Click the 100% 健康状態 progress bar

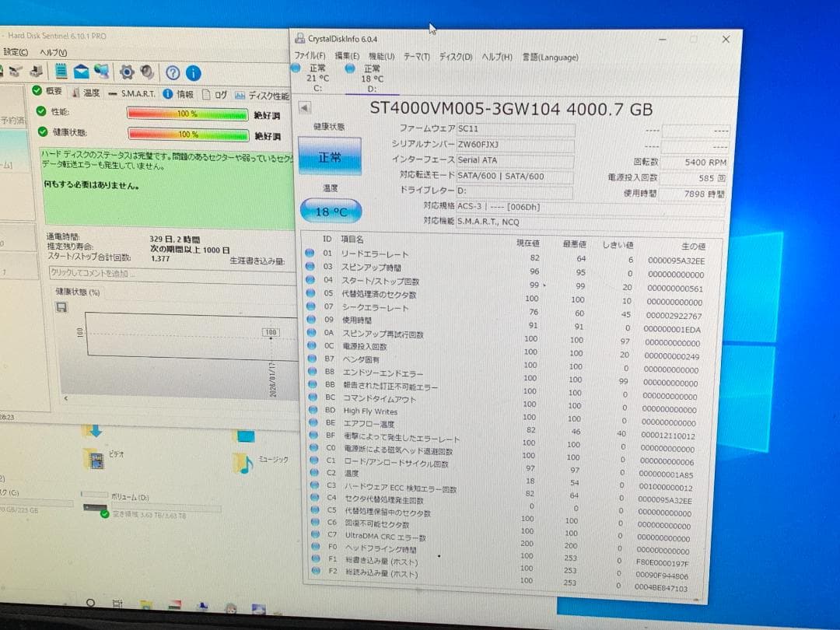coord(188,134)
